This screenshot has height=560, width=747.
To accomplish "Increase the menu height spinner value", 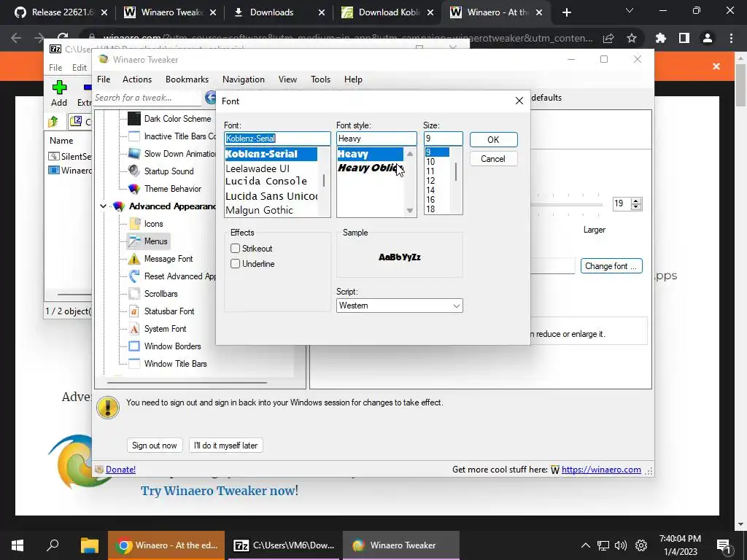I will [x=636, y=201].
